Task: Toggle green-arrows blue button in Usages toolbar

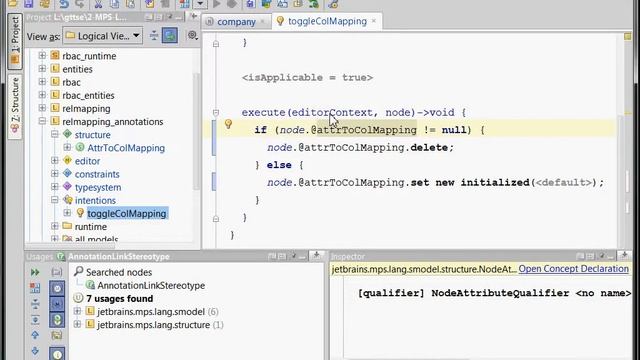Action: tap(57, 320)
